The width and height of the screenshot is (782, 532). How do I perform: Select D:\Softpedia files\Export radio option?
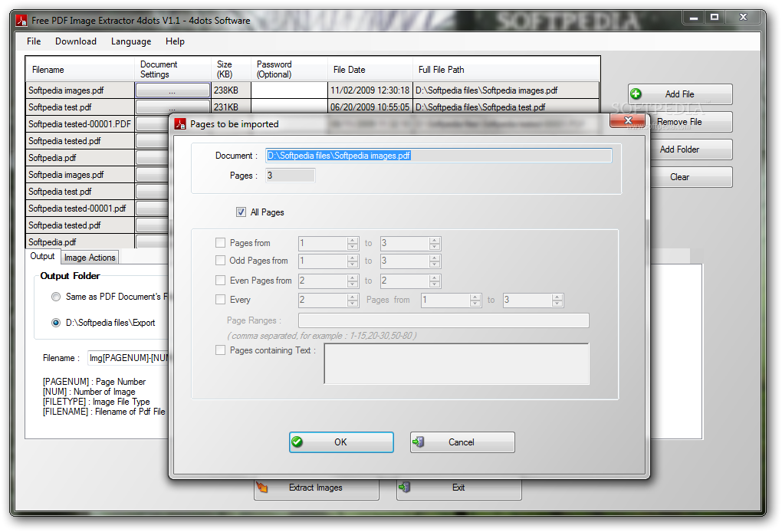point(56,323)
